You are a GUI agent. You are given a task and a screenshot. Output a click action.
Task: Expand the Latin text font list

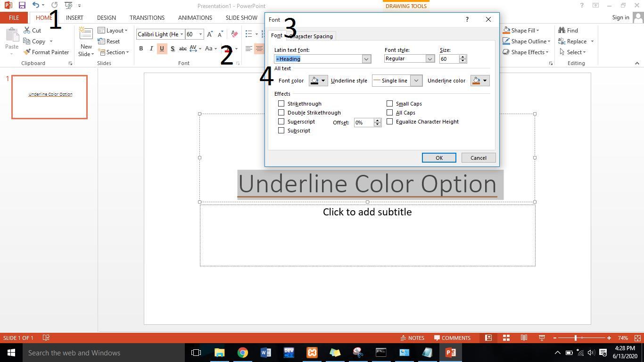point(366,59)
